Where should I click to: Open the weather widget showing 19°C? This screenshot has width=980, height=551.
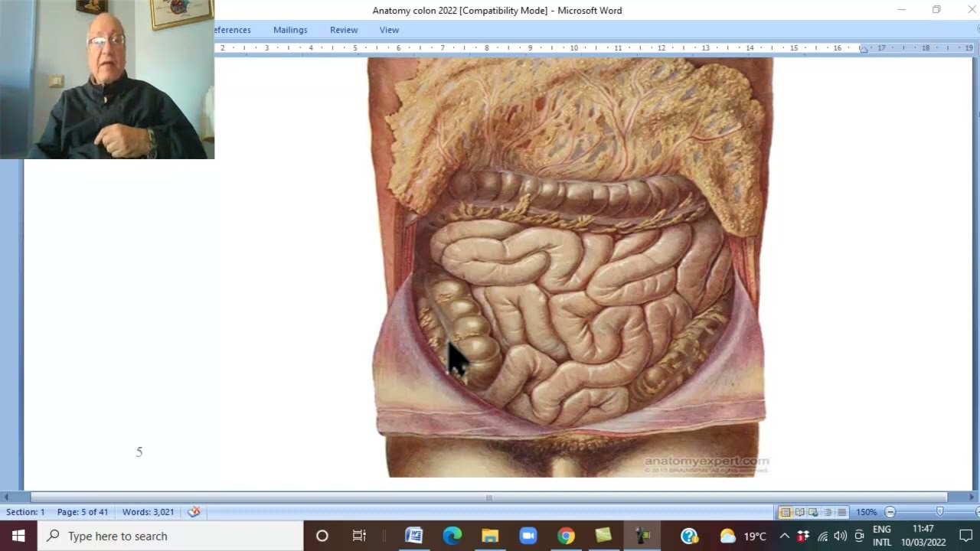(x=743, y=536)
